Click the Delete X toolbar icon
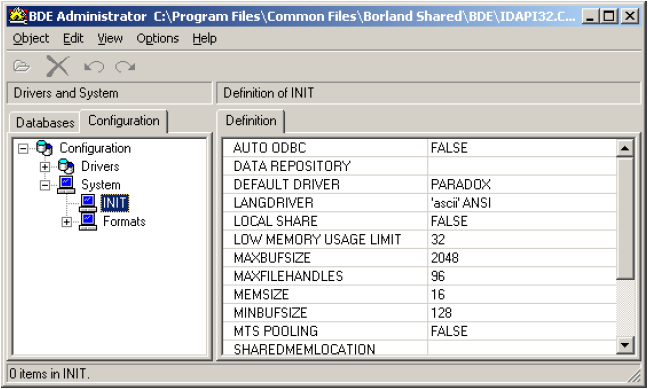The image size is (648, 389). tap(57, 66)
